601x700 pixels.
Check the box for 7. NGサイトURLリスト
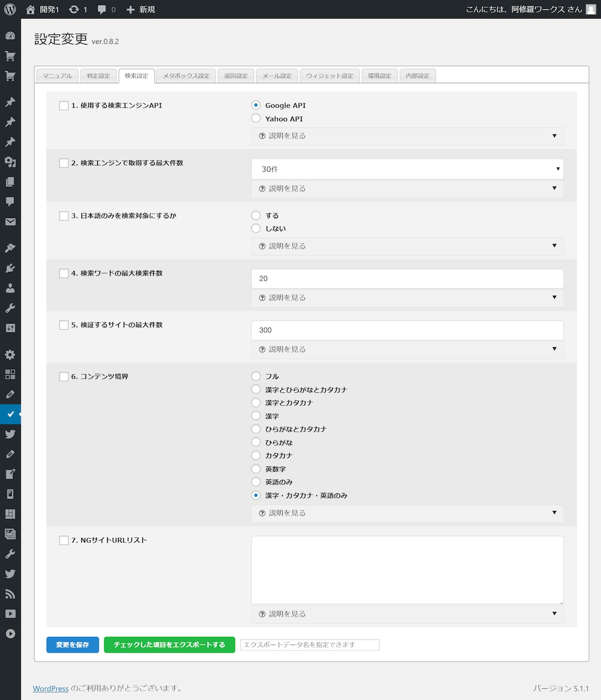(64, 540)
